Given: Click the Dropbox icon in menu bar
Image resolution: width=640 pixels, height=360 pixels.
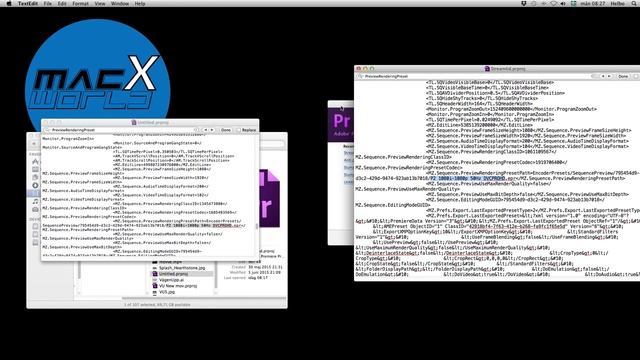Looking at the screenshot, I should tap(524, 3).
